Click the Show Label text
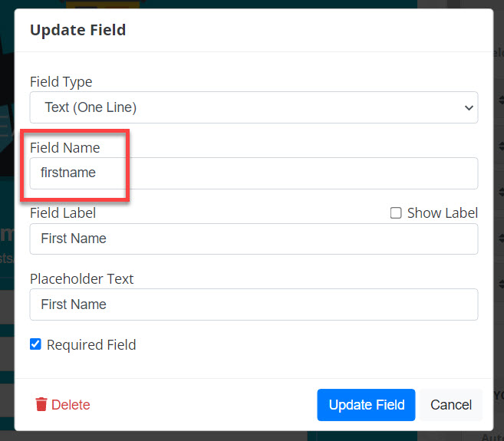504x441 pixels. click(442, 213)
